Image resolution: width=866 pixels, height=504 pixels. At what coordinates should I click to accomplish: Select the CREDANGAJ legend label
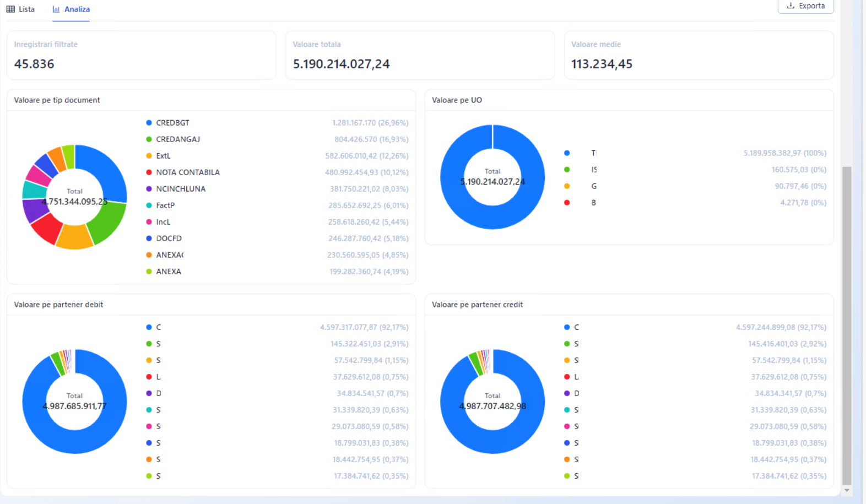pos(178,139)
